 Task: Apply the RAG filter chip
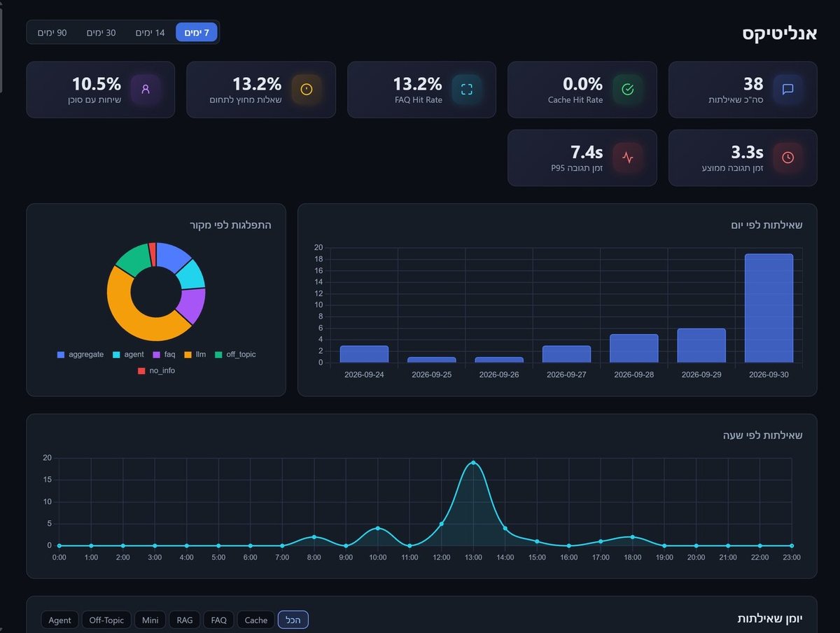coord(185,620)
